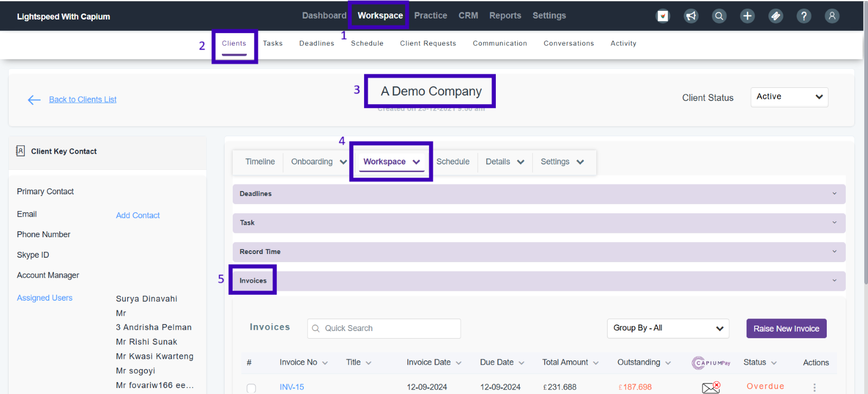Click the A Demo Company title
Viewport: 868px width, 394px height.
[431, 91]
